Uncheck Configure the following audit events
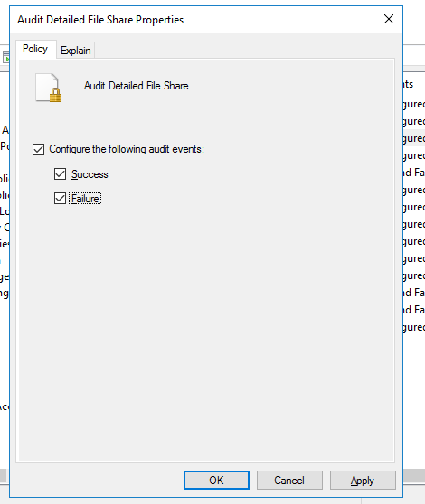Image resolution: width=425 pixels, height=504 pixels. tap(38, 149)
